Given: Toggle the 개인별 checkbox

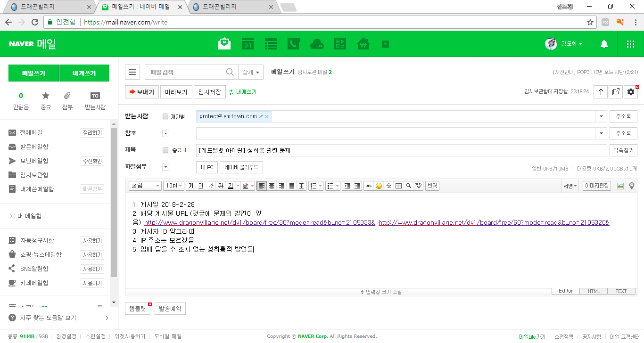Looking at the screenshot, I should click(165, 116).
